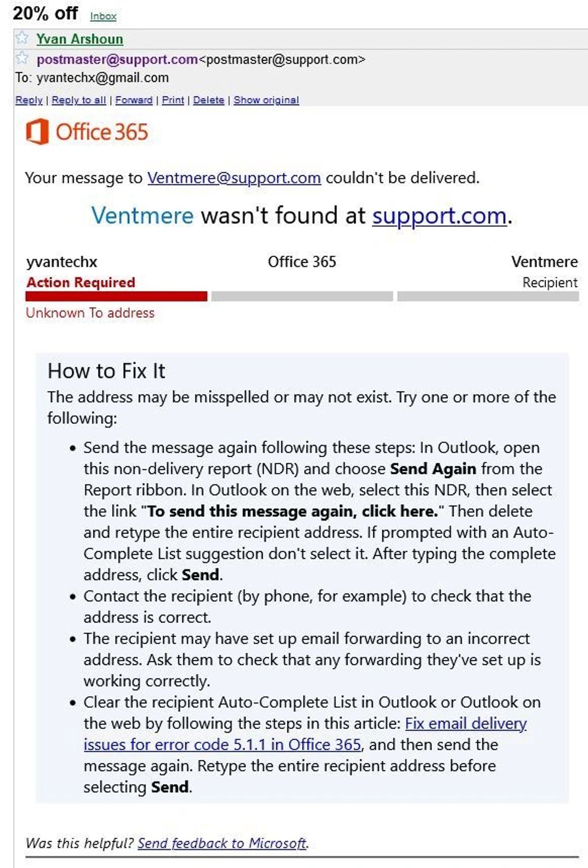Click the red Action Required progress bar

point(116,296)
